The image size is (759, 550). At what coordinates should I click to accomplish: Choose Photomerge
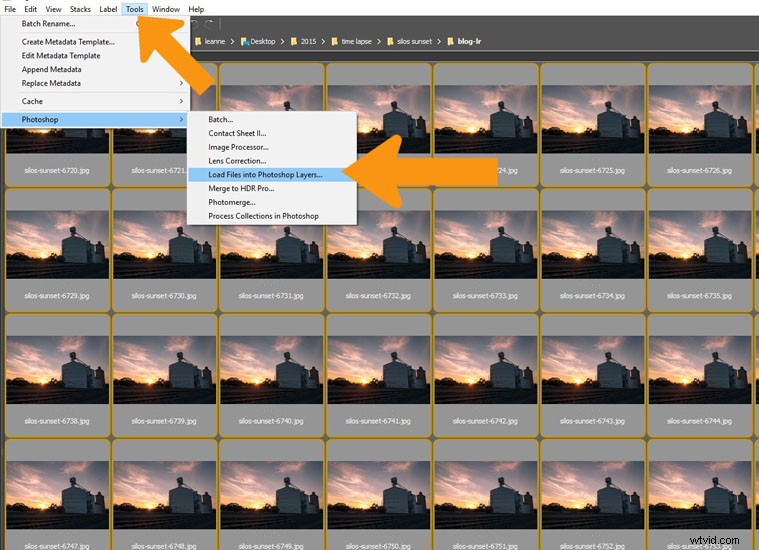(272, 202)
